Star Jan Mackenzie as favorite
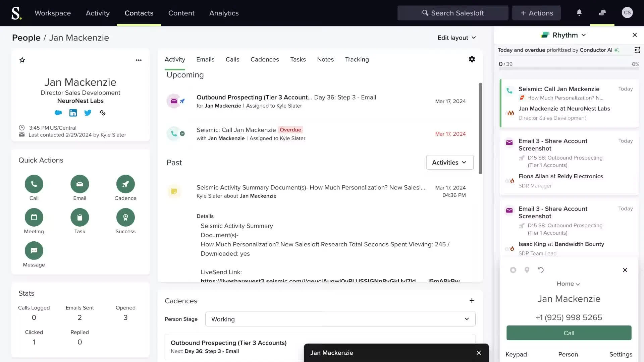644x362 pixels. point(22,60)
